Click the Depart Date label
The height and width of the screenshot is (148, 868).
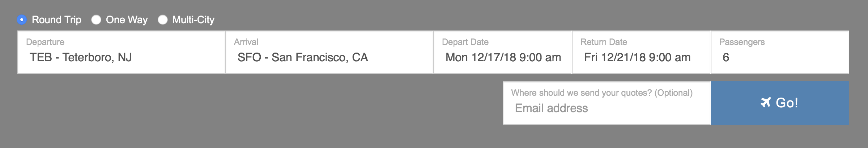point(465,42)
